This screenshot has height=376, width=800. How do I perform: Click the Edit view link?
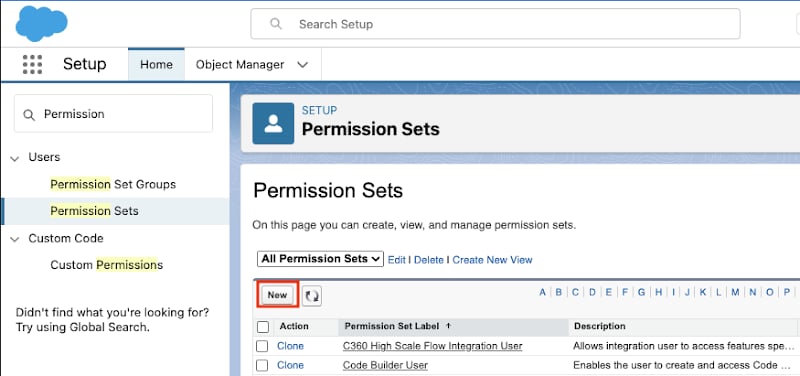[x=396, y=260]
